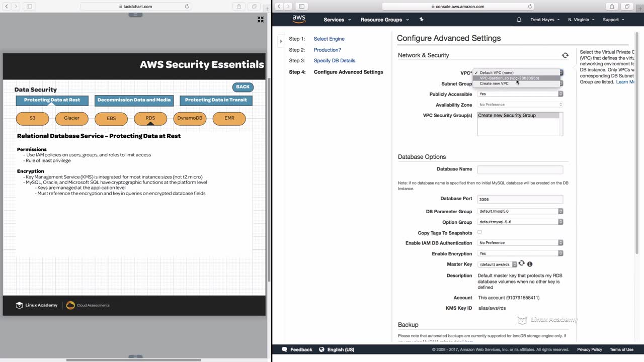Click the BACK button on the slide

(x=243, y=87)
